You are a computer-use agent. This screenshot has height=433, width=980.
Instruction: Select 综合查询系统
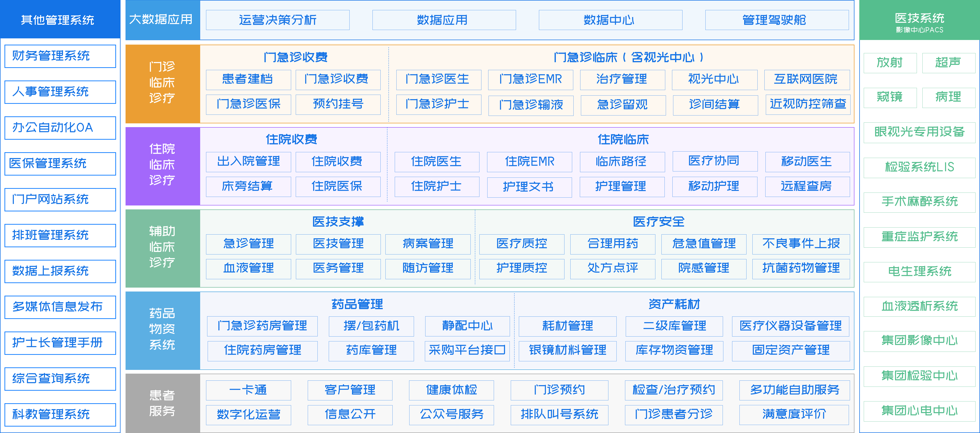point(60,379)
